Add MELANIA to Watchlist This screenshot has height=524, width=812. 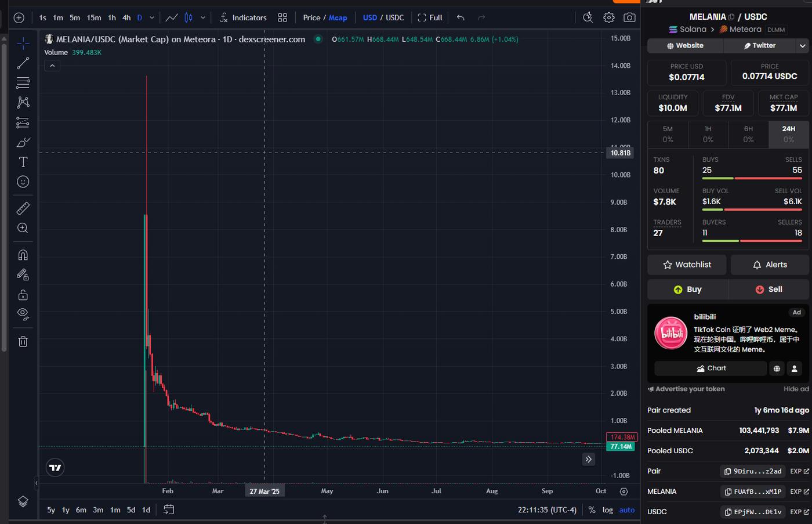tap(687, 265)
